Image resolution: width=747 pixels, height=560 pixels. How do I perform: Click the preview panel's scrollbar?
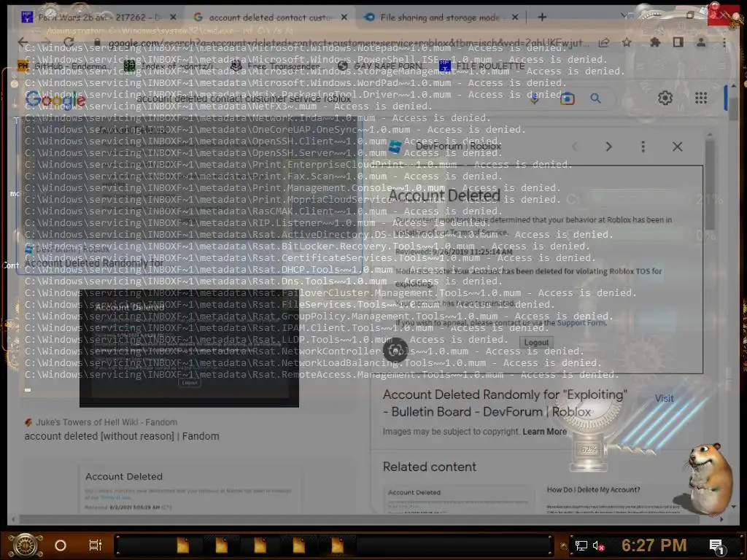[x=710, y=186]
